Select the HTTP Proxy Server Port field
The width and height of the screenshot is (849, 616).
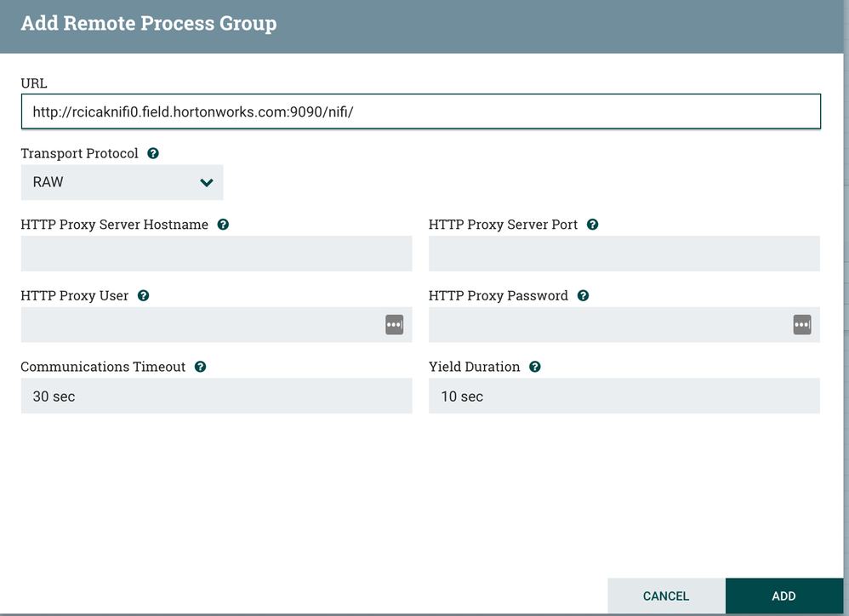tap(624, 254)
